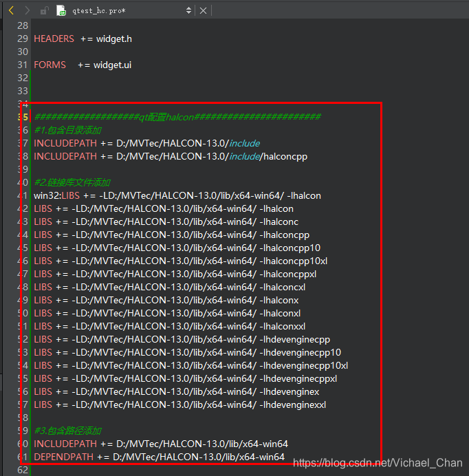The height and width of the screenshot is (476, 469).
Task: Click the win32:LIBS -lhalcon line
Action: tap(177, 195)
